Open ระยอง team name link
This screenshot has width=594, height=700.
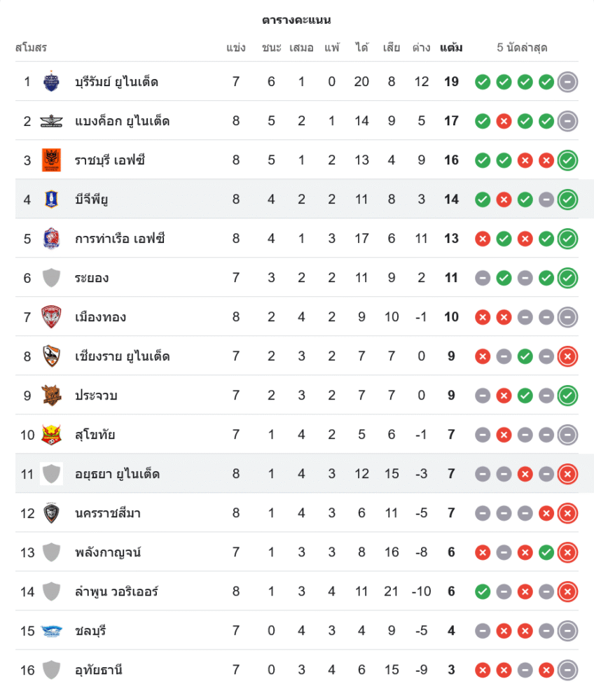point(92,278)
